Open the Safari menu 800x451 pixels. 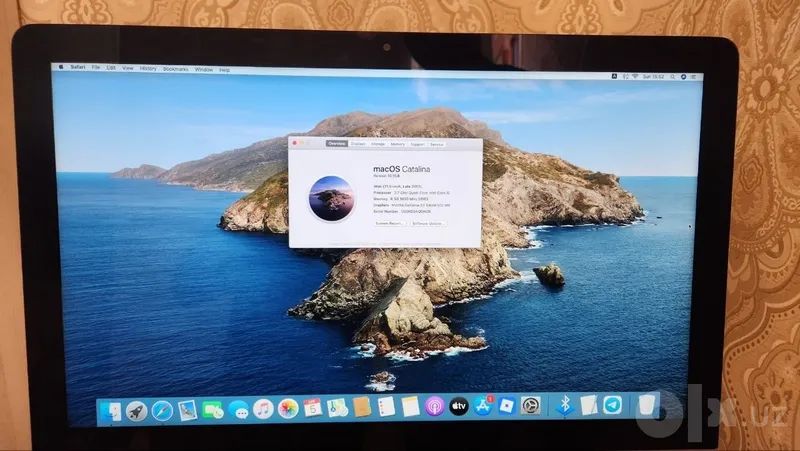point(78,67)
